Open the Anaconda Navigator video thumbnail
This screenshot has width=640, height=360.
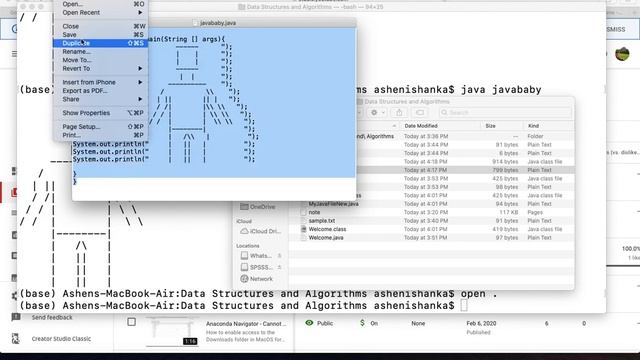click(x=172, y=331)
